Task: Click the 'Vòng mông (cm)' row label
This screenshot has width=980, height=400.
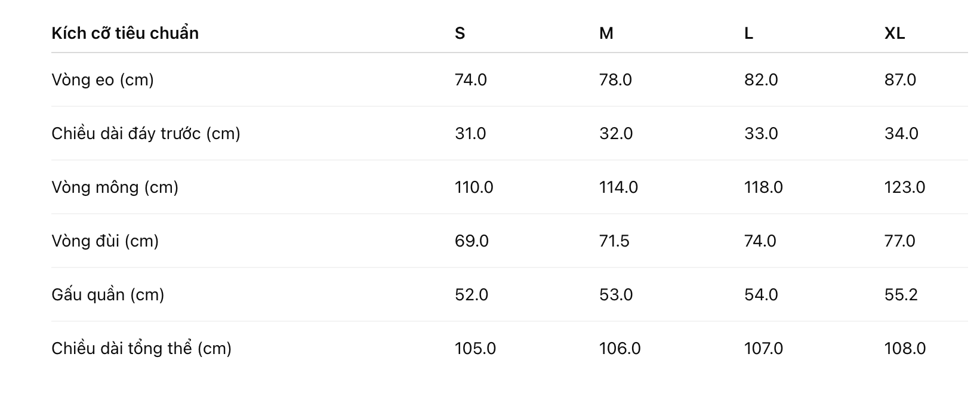Action: tap(115, 187)
